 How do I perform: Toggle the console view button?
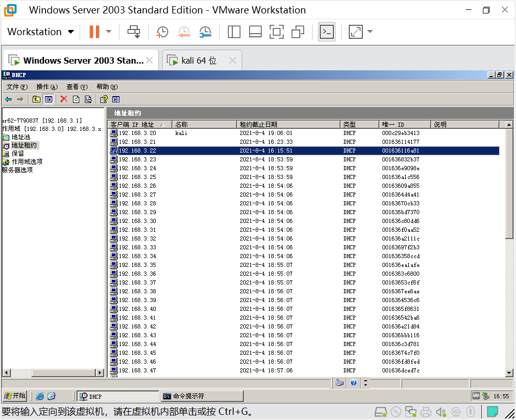click(x=327, y=32)
